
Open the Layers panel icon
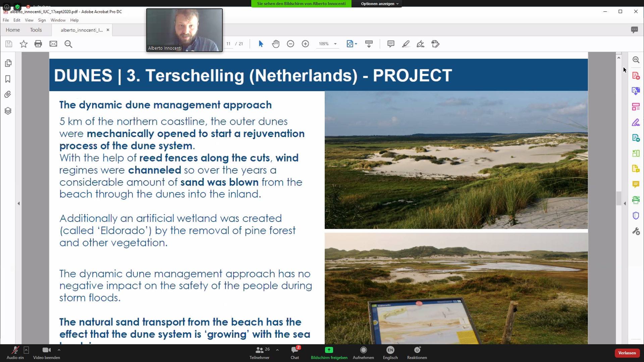tap(8, 111)
